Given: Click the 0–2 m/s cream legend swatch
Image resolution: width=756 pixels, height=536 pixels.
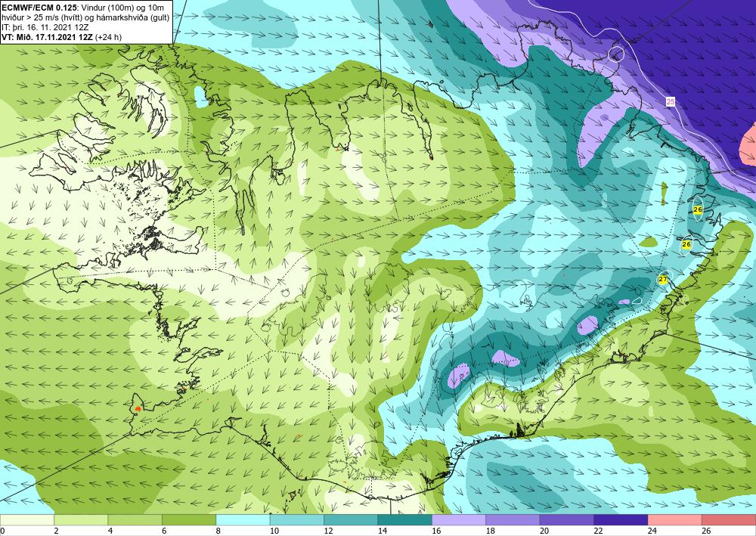Looking at the screenshot, I should 27,520.
